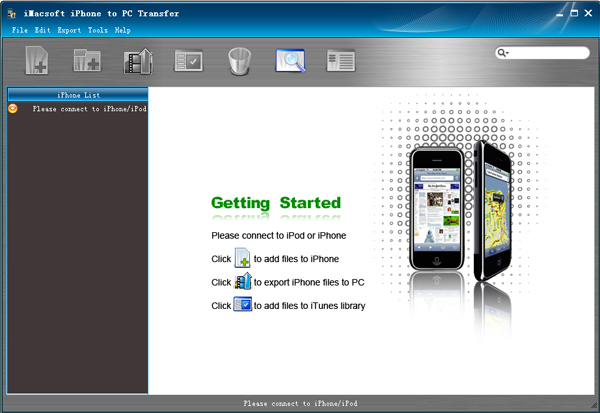Click the add folder toolbar icon
The image size is (600, 413).
coord(87,60)
